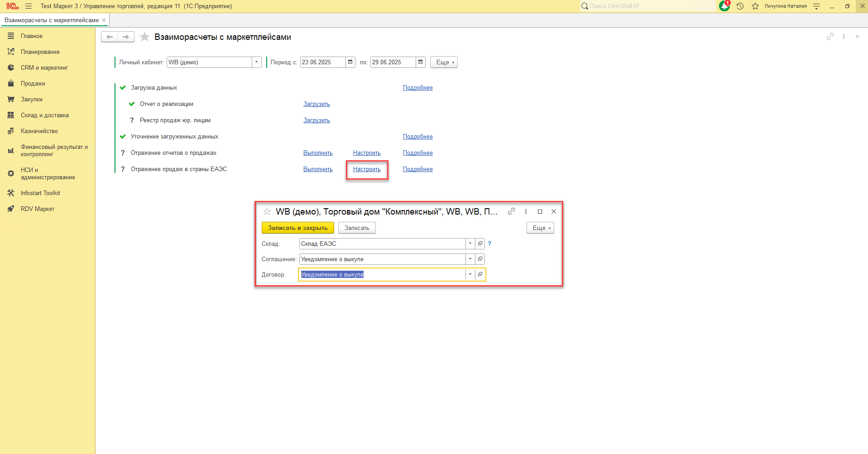
Task: Expand the Личный кабинет dropdown
Action: [257, 62]
